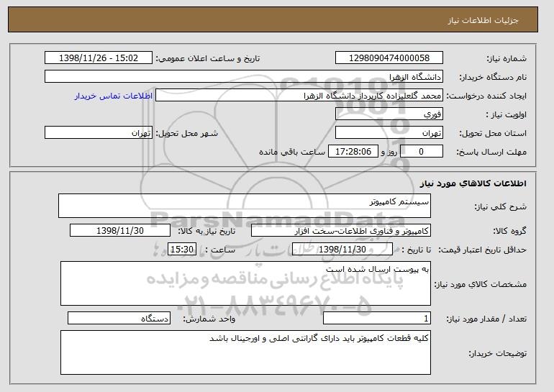This screenshot has width=554, height=392.
Task: Click the priority field showing فوری
Action: point(389,114)
